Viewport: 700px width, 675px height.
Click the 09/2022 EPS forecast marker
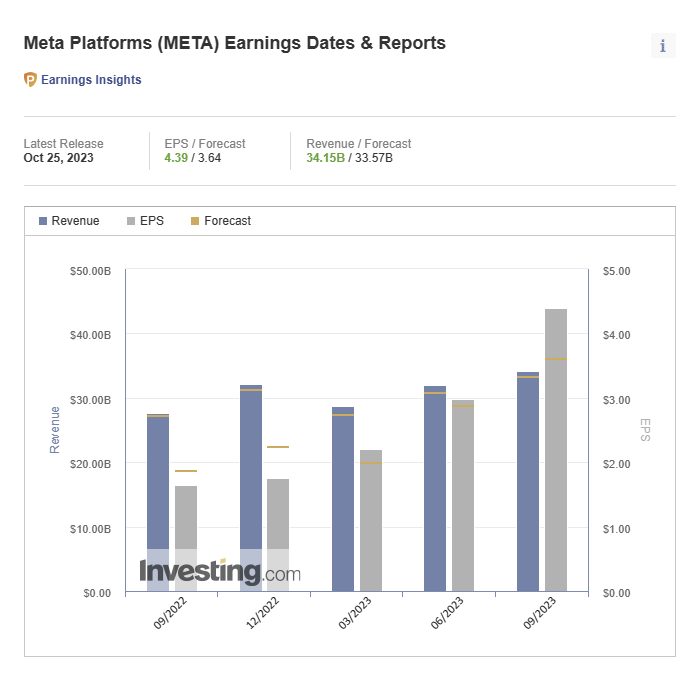pos(186,471)
